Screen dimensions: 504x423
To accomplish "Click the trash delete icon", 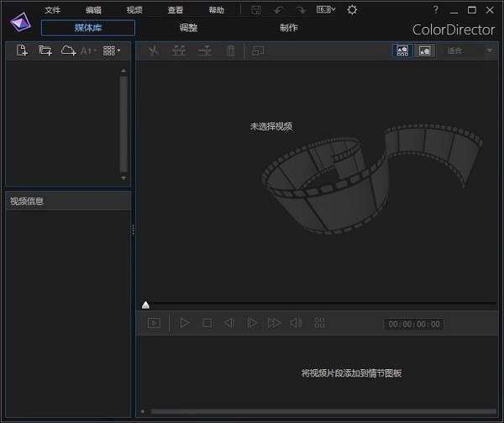I will 230,50.
